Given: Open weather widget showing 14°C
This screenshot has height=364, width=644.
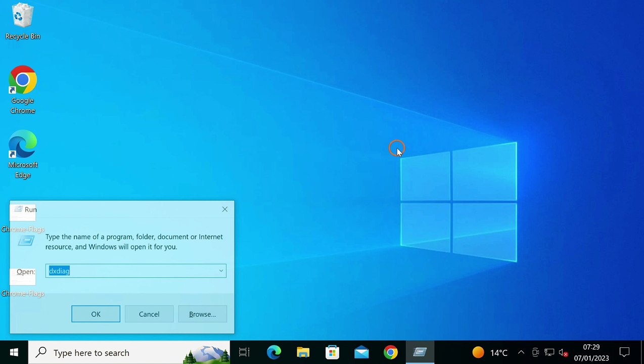Looking at the screenshot, I should 489,352.
